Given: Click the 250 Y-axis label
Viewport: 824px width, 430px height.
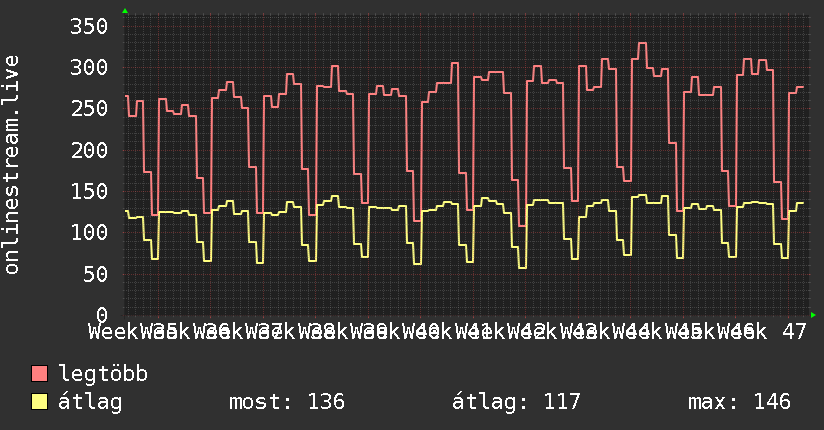Looking at the screenshot, I should [x=89, y=109].
